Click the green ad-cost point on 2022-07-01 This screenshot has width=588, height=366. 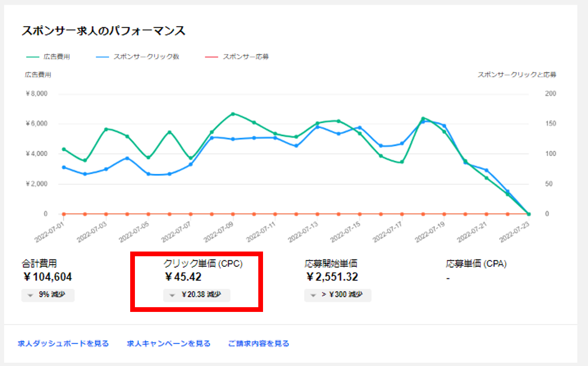(64, 149)
